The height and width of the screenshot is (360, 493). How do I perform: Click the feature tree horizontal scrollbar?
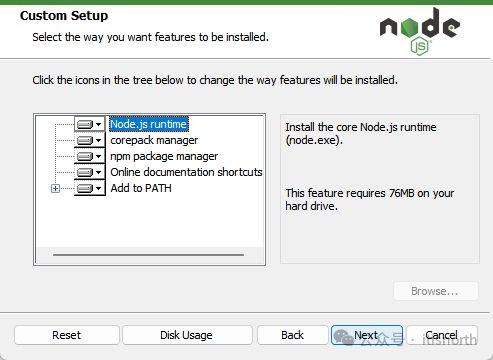[x=148, y=255]
